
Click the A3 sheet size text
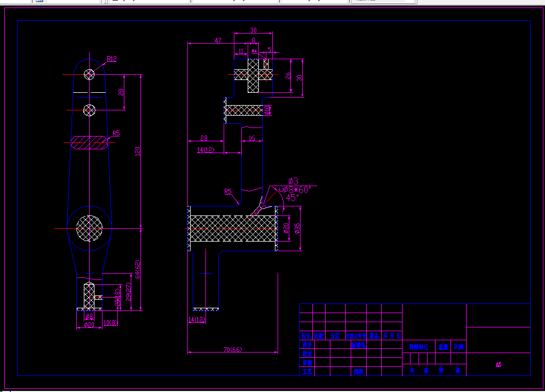(x=498, y=365)
